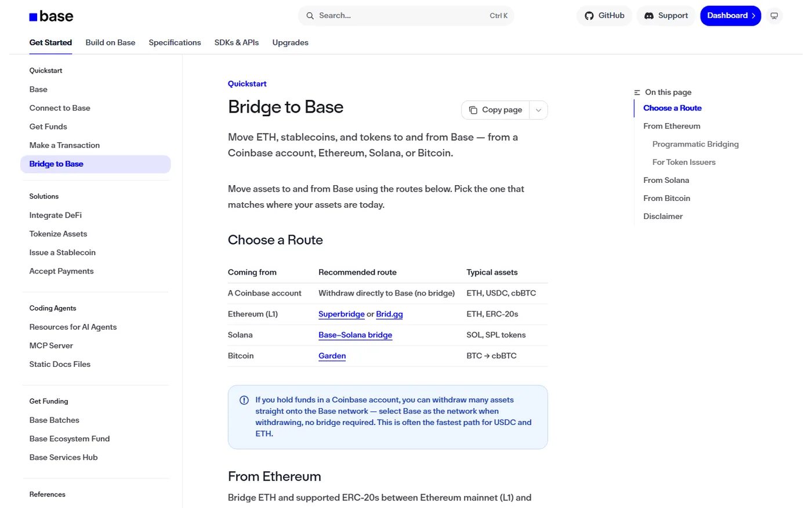Navigate to Make a Transaction
This screenshot has width=812, height=508.
pyautogui.click(x=64, y=145)
